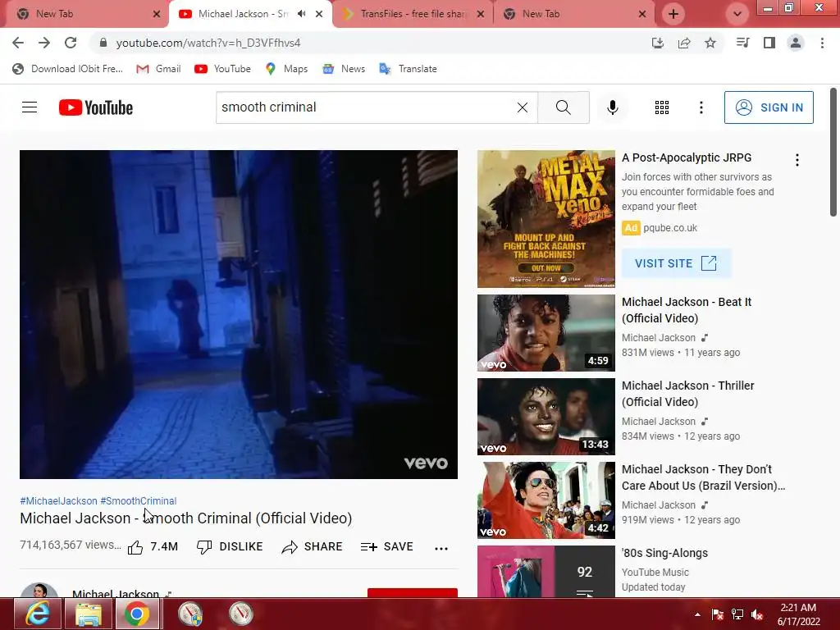Open the '80s Sing-Alongs playlist thumbnail
Viewport: 840px width, 630px height.
(546, 571)
